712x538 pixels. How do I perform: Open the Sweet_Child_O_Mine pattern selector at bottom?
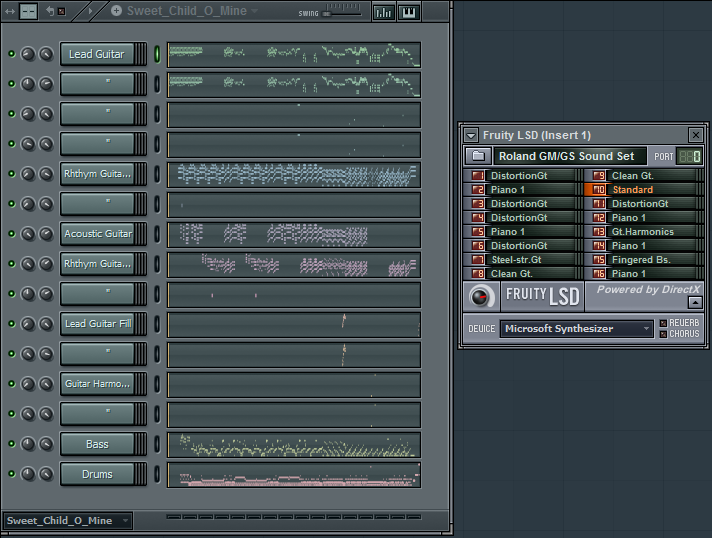(68, 520)
